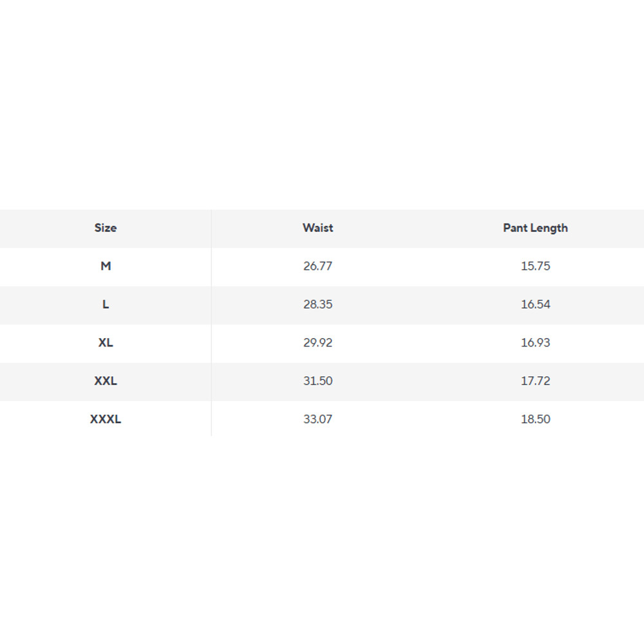Select the M size row label
Image resolution: width=644 pixels, height=644 pixels.
106,266
